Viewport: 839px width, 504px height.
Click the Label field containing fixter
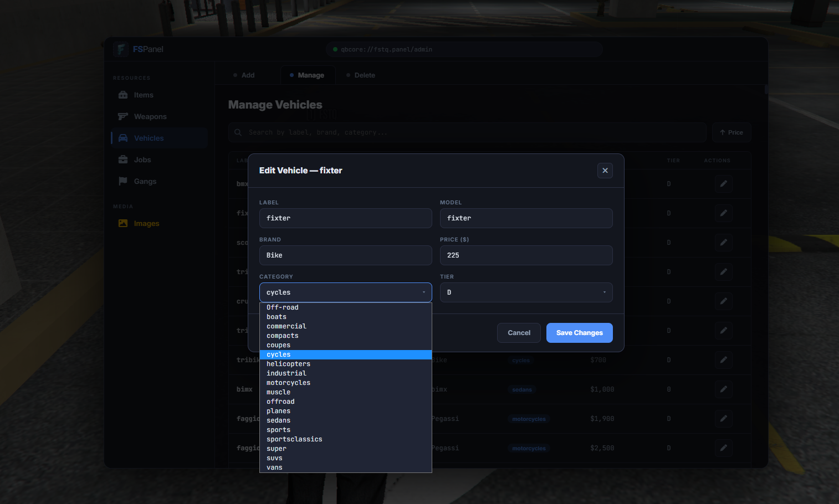click(x=346, y=218)
